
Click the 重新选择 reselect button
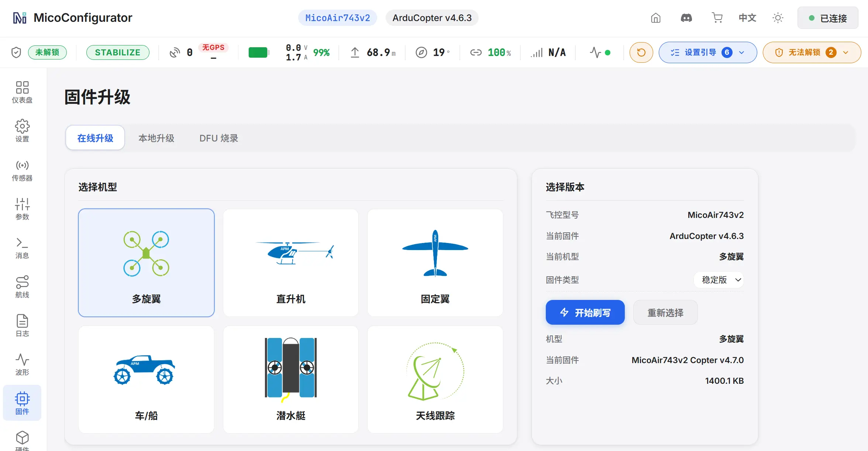pyautogui.click(x=665, y=312)
